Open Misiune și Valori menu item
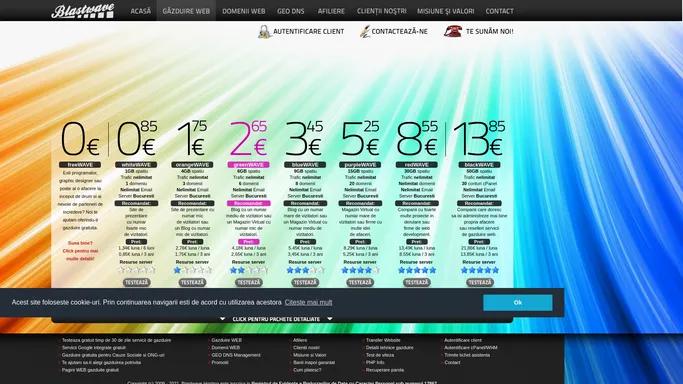Image resolution: width=683 pixels, height=384 pixels. pos(446,11)
